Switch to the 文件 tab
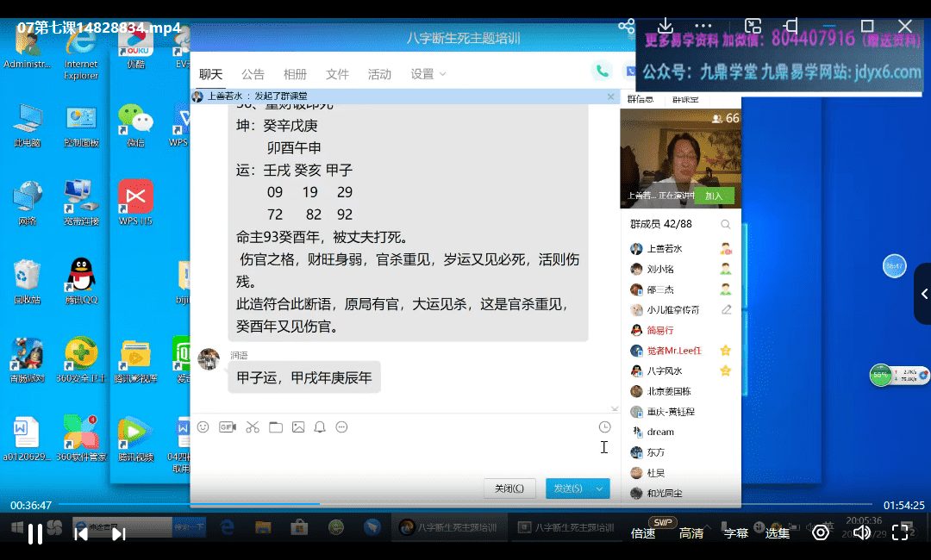The image size is (931, 560). coord(337,74)
